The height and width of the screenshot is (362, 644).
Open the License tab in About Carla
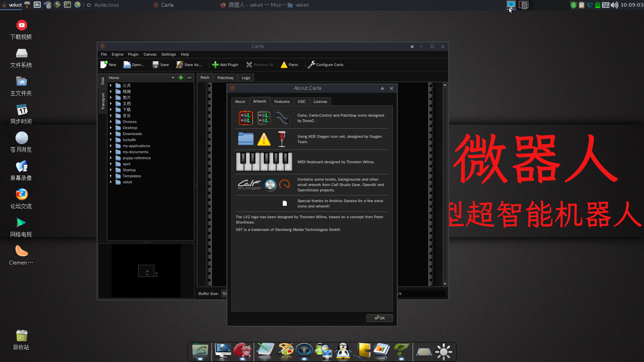coord(320,101)
